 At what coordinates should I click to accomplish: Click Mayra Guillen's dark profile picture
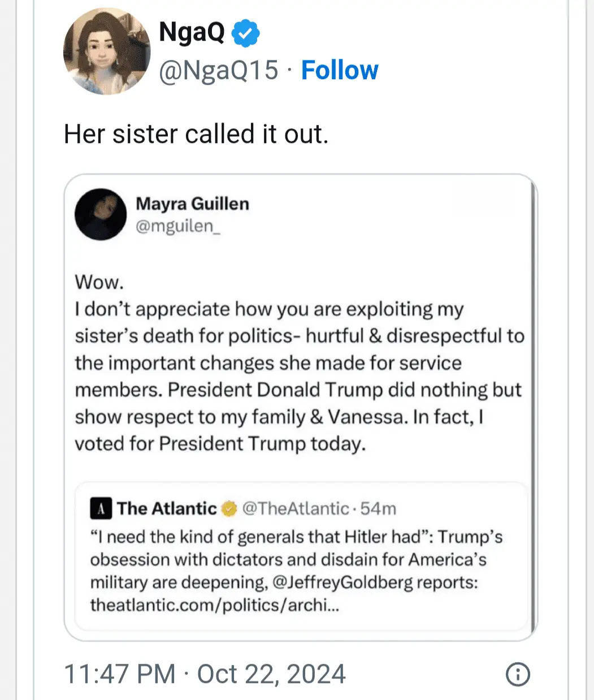[101, 214]
